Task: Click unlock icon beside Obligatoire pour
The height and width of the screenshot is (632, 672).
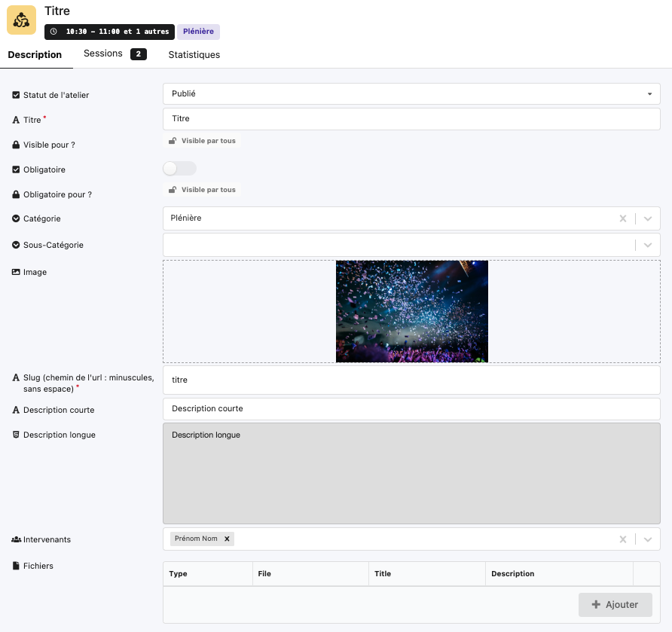Action: pos(173,190)
